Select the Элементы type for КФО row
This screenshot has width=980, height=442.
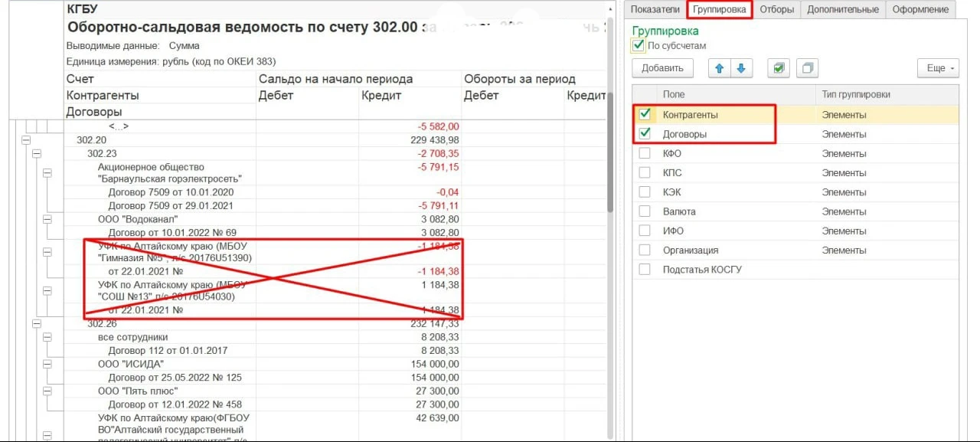[x=844, y=153]
